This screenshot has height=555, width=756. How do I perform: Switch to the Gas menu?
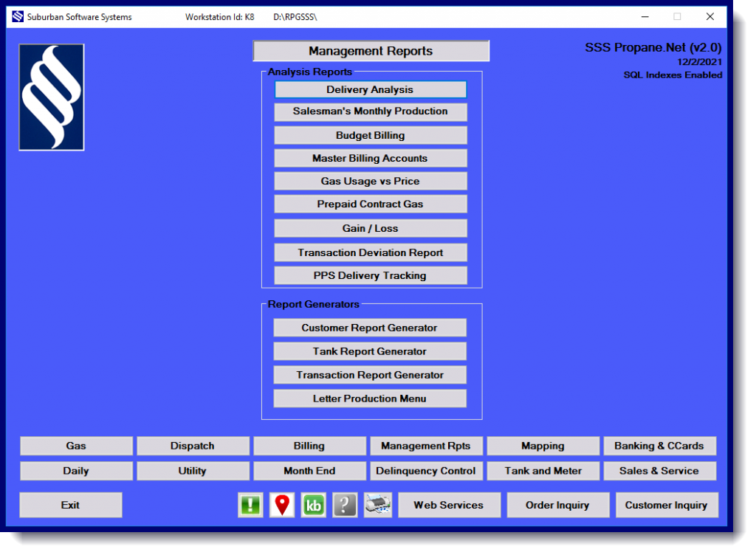click(76, 446)
